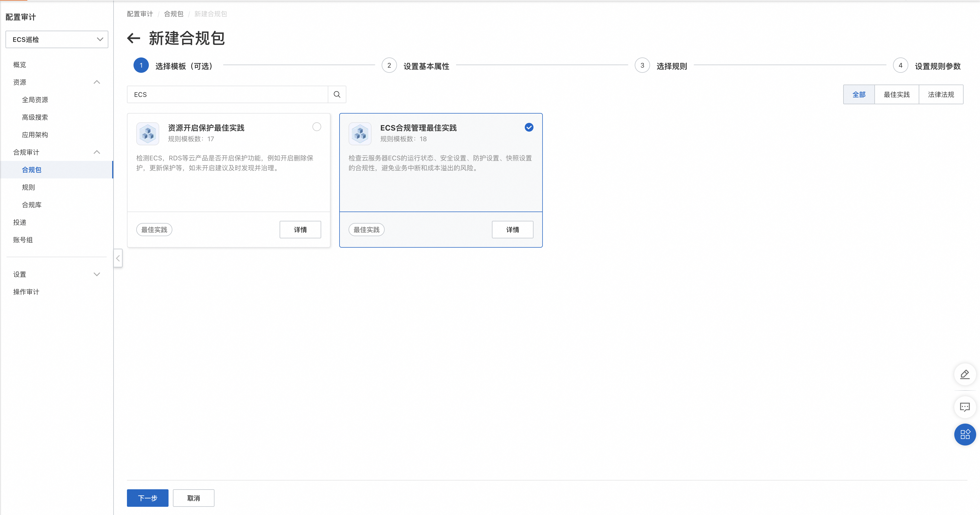This screenshot has height=515, width=980.
Task: Expand the 设置 sidebar section
Action: point(97,274)
